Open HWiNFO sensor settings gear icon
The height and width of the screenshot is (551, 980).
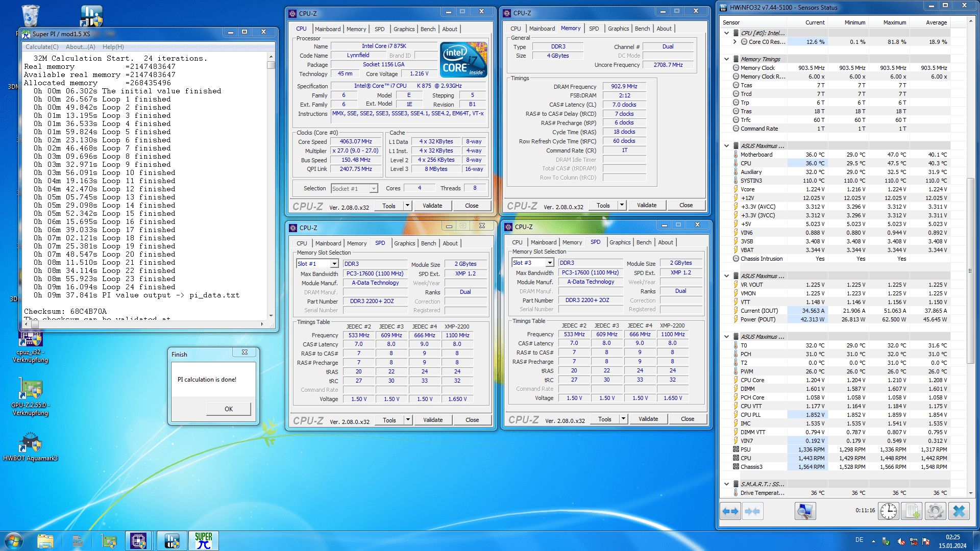click(x=936, y=511)
